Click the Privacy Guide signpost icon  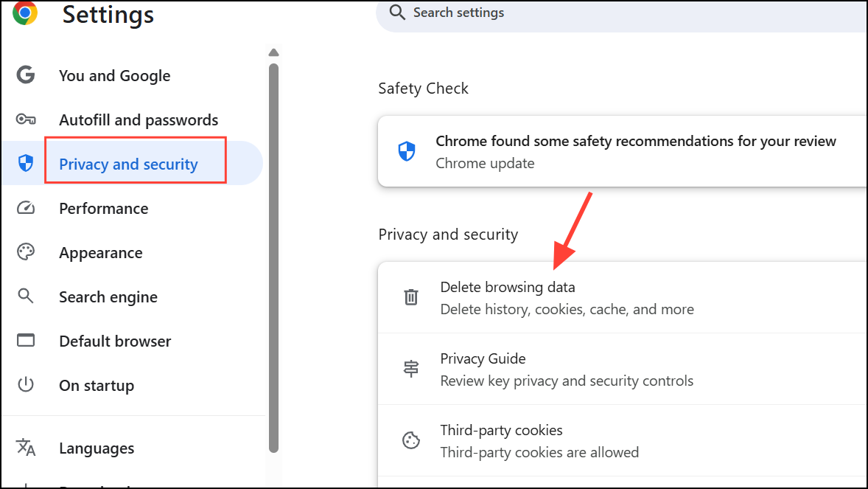410,369
